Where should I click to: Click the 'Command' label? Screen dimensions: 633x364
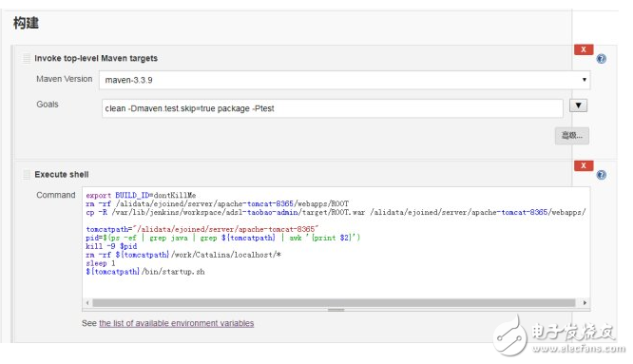[x=56, y=195]
